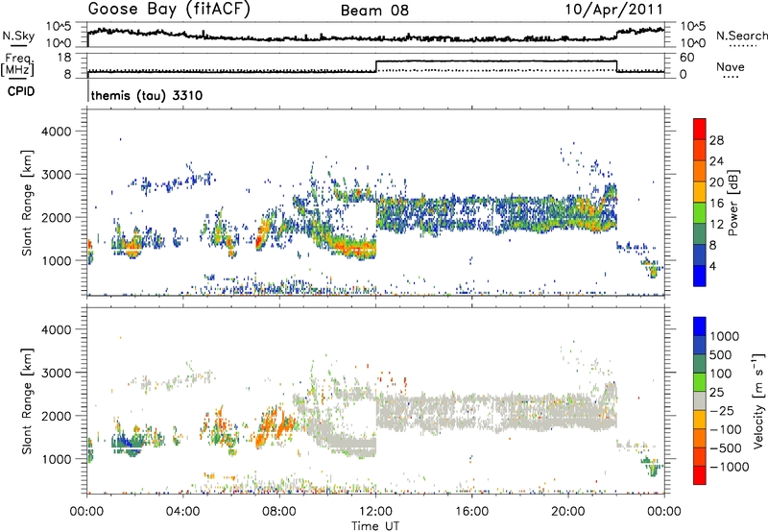
Task: Click the '16' Power colorbar tick label
Action: pyautogui.click(x=716, y=204)
